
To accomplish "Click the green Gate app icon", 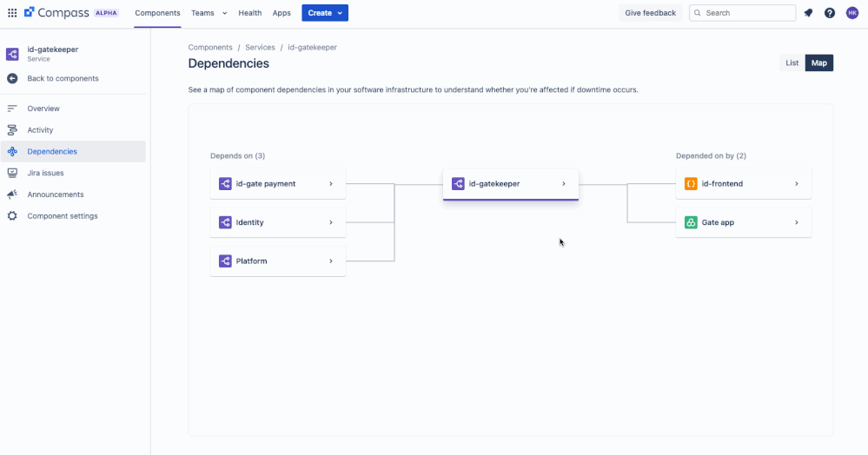I will tap(691, 222).
